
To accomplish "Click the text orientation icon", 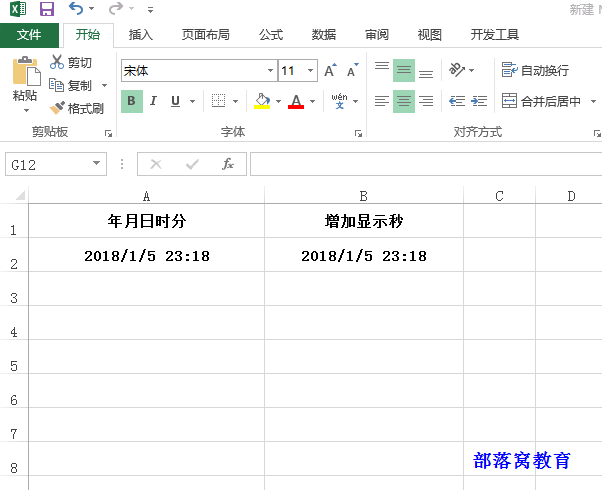I will click(x=457, y=70).
